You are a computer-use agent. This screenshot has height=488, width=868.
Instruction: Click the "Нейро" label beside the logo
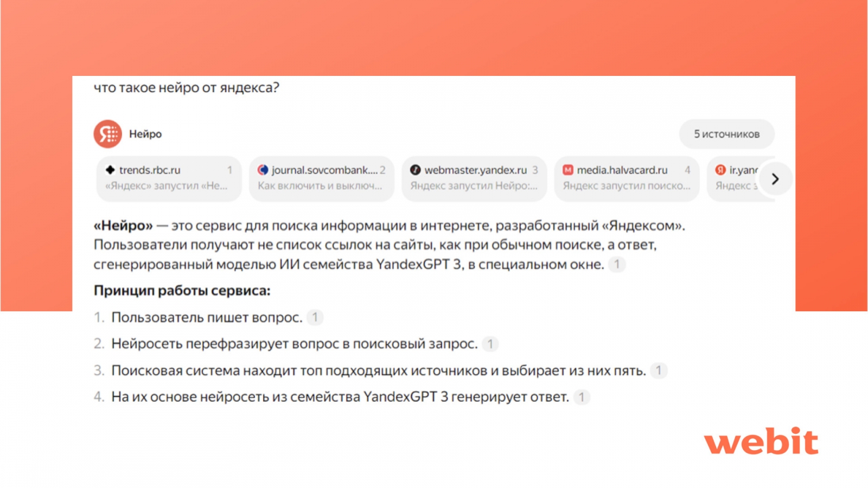tap(145, 134)
